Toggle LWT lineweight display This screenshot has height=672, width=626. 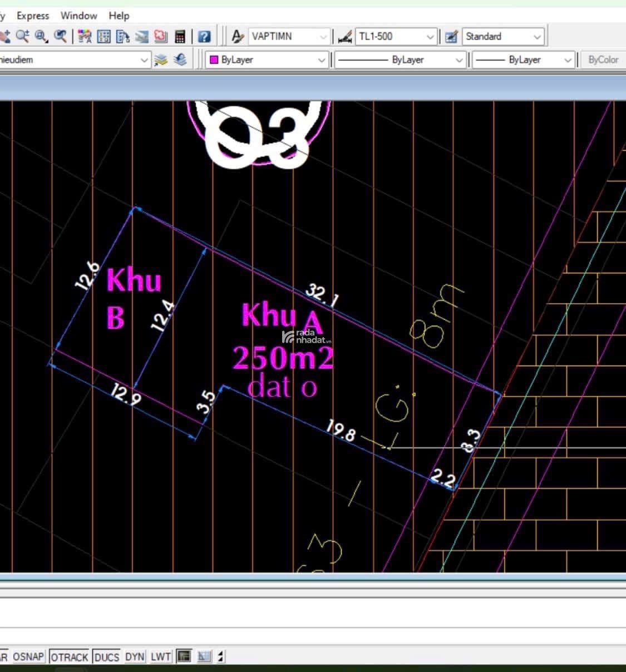click(x=161, y=656)
